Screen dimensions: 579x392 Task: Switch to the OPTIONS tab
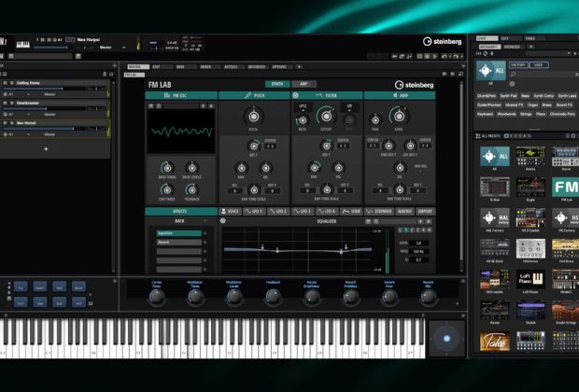[282, 67]
